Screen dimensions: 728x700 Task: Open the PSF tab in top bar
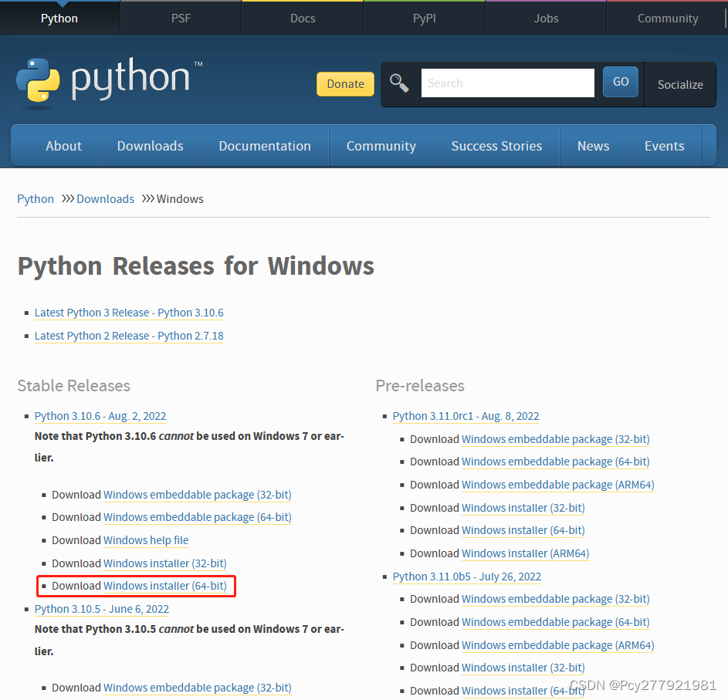[x=181, y=18]
